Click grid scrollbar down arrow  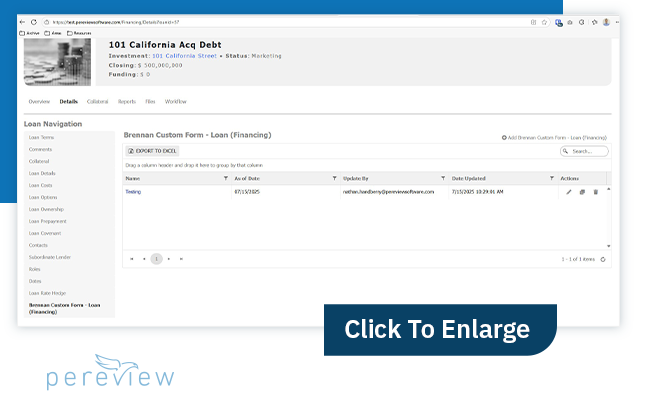(x=609, y=246)
